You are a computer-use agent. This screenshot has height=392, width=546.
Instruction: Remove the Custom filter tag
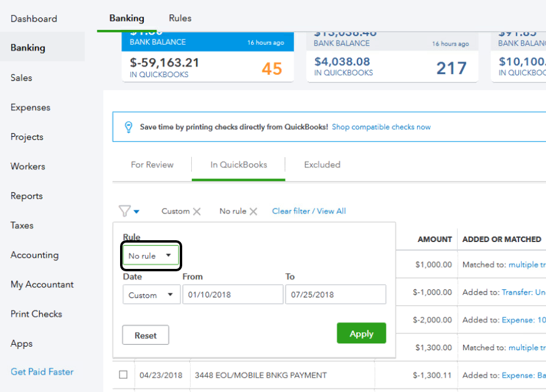[x=197, y=212]
